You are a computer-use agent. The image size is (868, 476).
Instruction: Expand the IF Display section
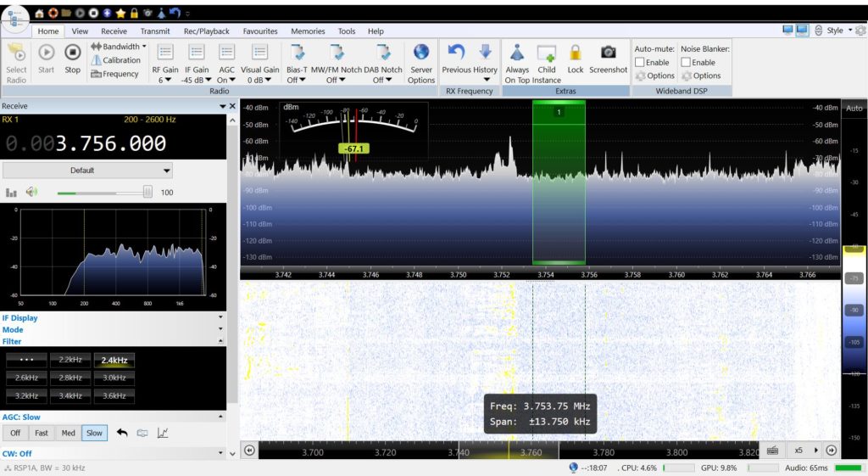coord(113,317)
